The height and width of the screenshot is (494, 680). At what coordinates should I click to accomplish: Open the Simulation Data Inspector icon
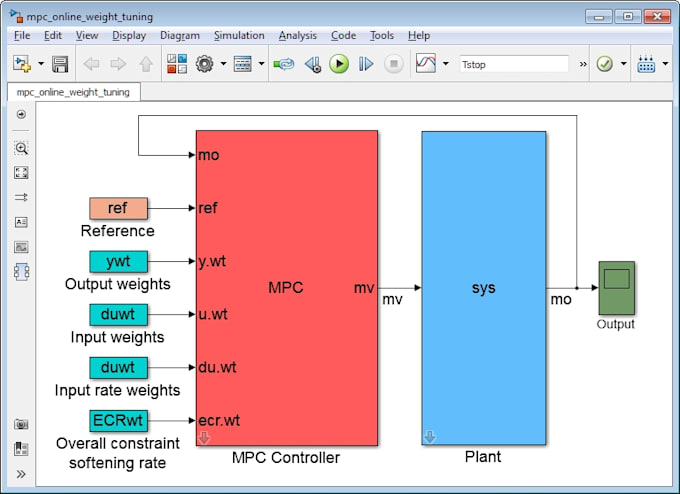pos(426,63)
